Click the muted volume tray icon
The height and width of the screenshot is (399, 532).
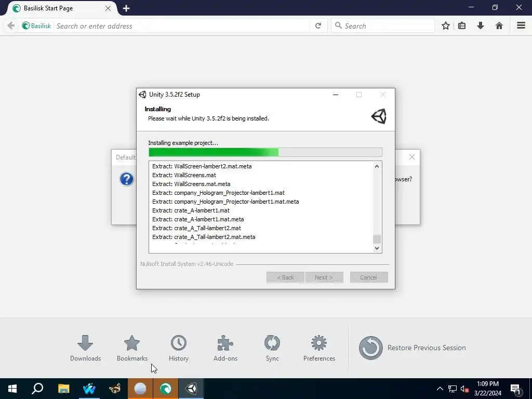[x=464, y=389]
